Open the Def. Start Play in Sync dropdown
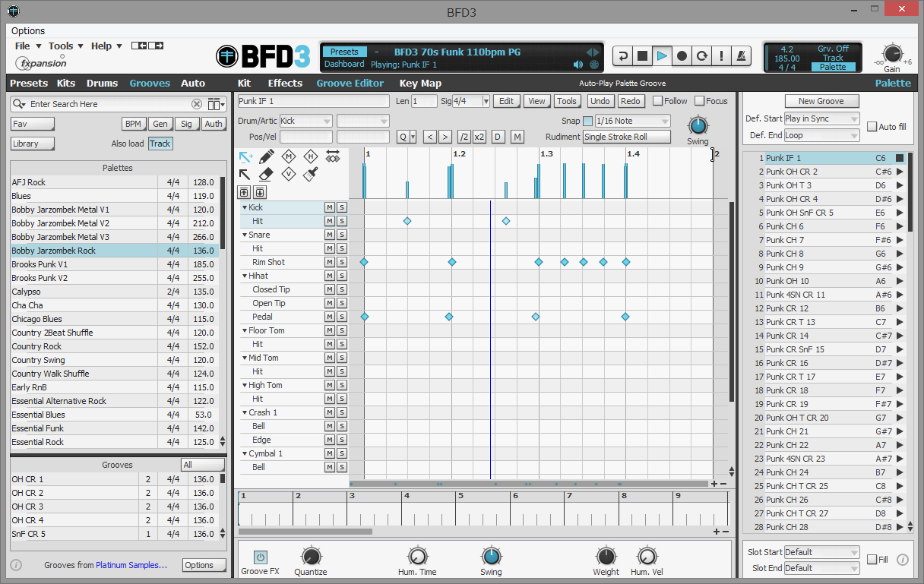Image resolution: width=924 pixels, height=584 pixels. [x=821, y=118]
